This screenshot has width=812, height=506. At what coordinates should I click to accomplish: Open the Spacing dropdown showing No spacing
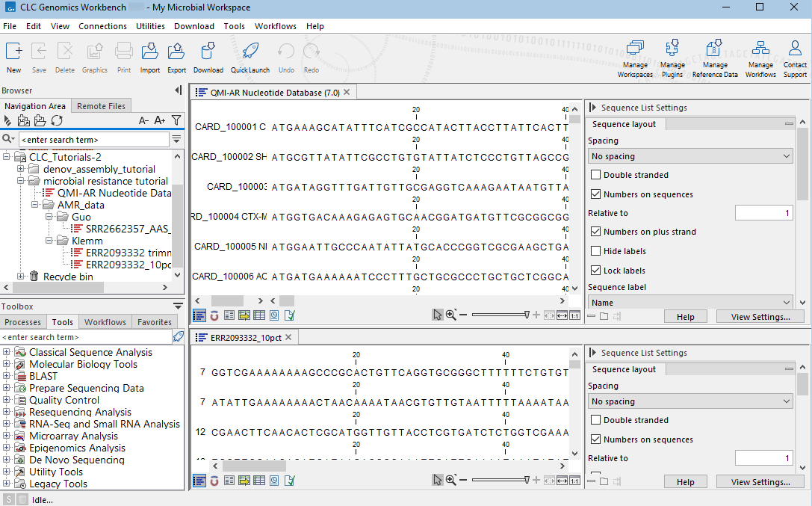pyautogui.click(x=689, y=155)
